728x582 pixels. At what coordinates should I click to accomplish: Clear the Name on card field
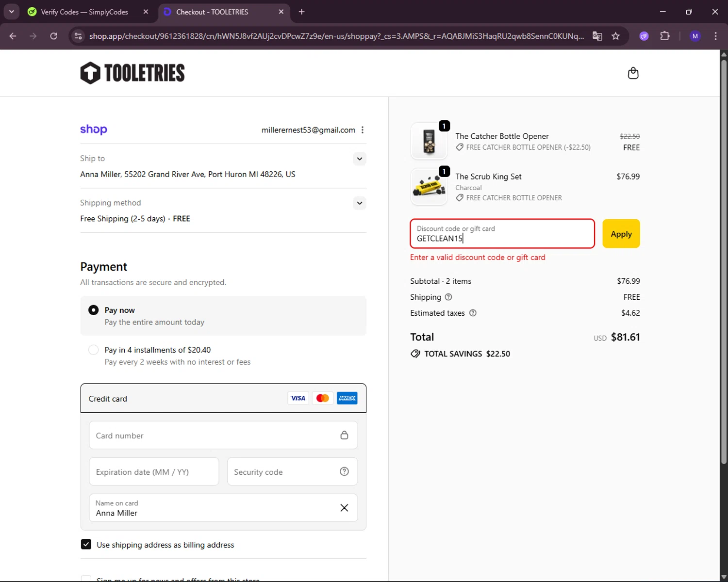(344, 508)
